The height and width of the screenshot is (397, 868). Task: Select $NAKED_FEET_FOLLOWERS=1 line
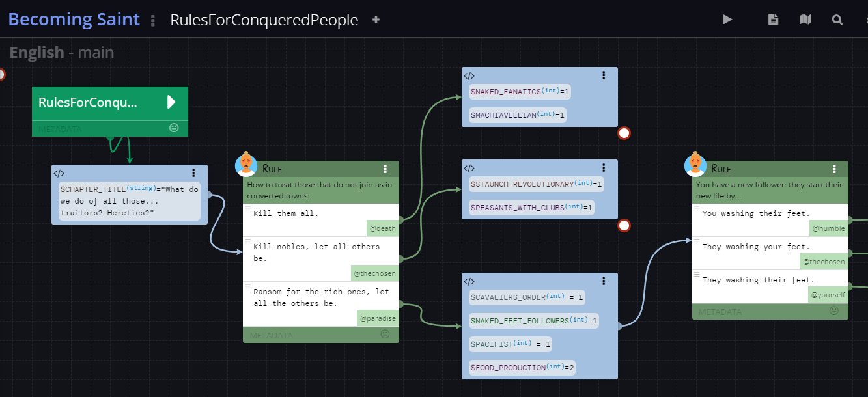[534, 321]
